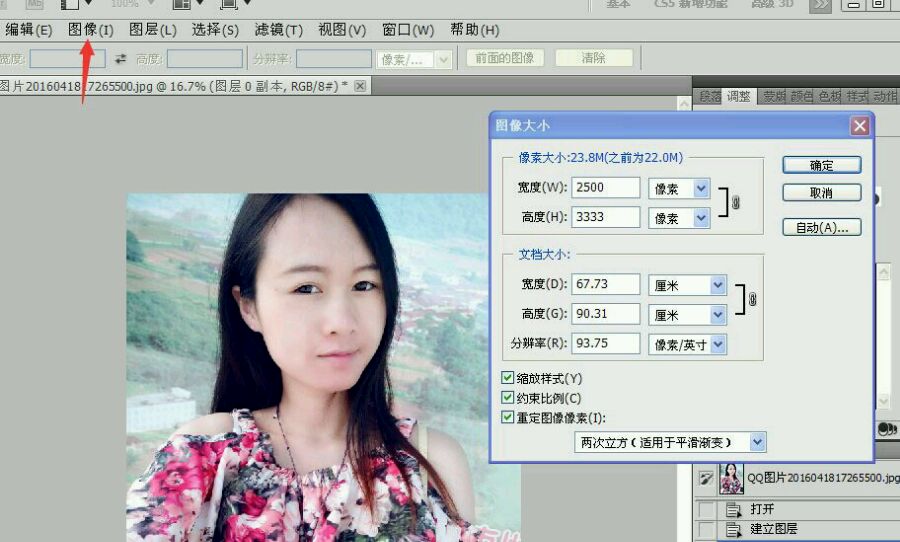Click the 自动(A)... button

point(821,228)
